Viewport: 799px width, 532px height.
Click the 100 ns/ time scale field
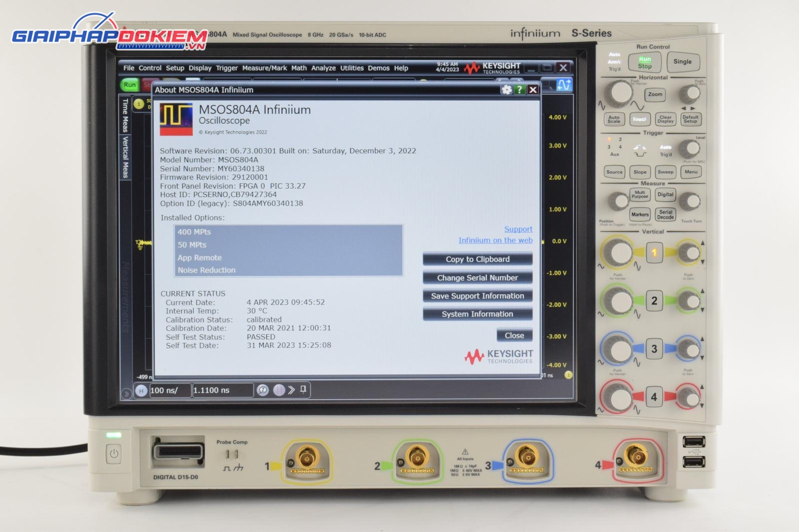click(x=170, y=390)
